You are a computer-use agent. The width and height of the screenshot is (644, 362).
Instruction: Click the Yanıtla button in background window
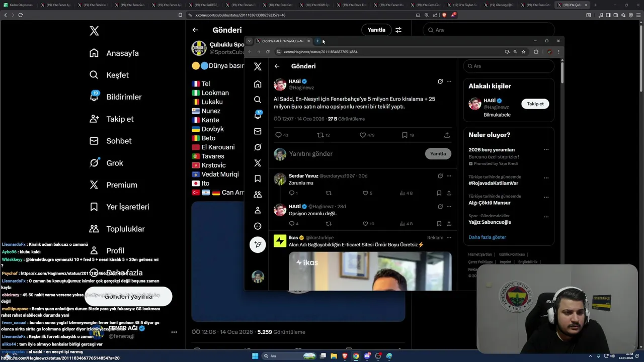(x=376, y=30)
